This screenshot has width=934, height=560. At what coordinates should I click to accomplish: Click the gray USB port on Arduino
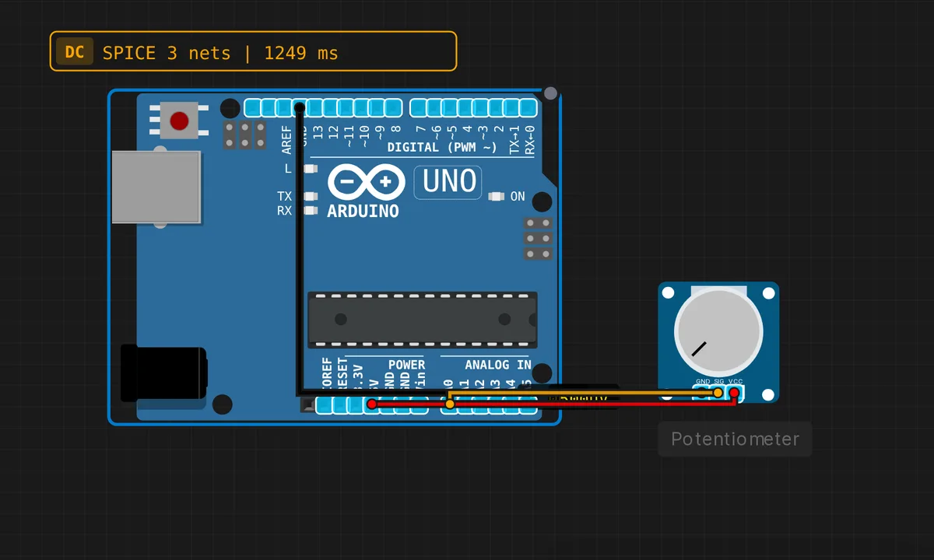[x=156, y=187]
